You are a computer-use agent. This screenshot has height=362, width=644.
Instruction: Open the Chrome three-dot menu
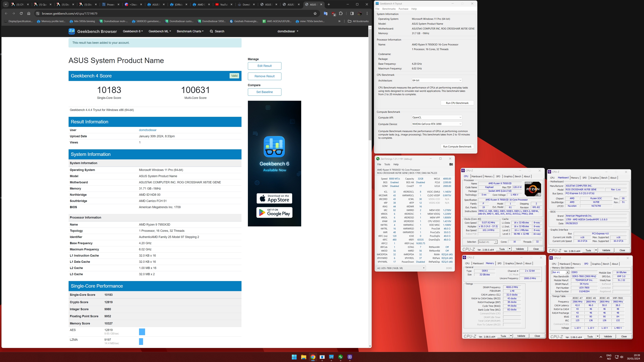(x=367, y=13)
